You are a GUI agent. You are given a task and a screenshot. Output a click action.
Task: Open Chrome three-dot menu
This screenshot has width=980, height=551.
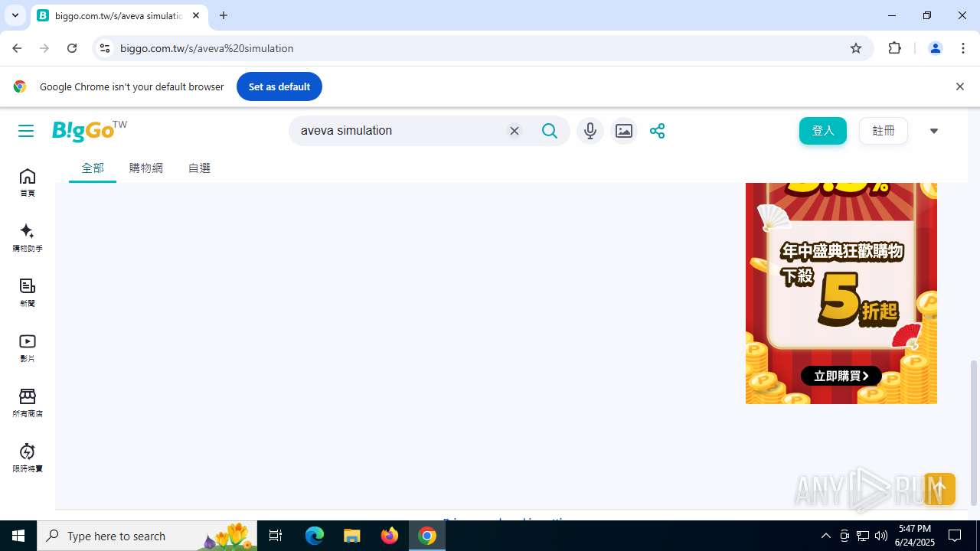pyautogui.click(x=963, y=48)
